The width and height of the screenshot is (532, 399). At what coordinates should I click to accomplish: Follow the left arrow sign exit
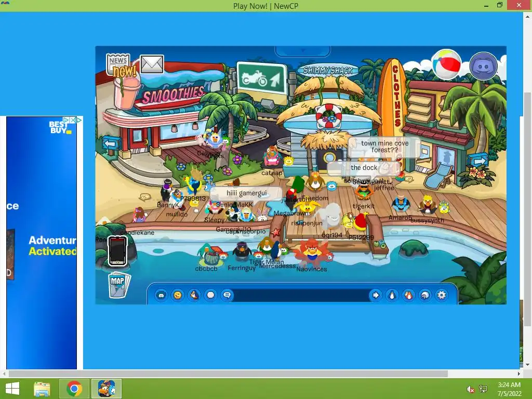[x=111, y=143]
